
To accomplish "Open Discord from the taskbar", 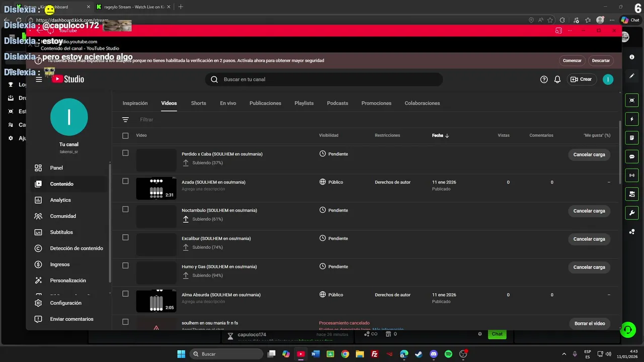I will [434, 354].
